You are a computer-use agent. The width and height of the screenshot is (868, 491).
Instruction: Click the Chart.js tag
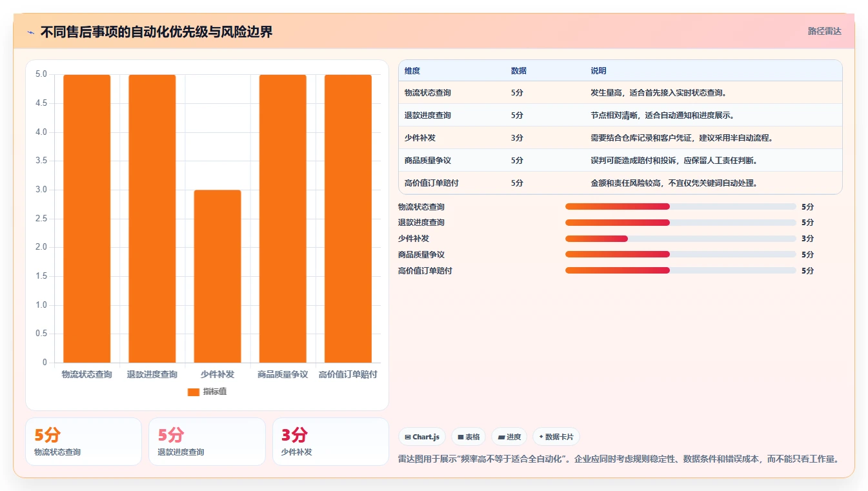tap(422, 437)
